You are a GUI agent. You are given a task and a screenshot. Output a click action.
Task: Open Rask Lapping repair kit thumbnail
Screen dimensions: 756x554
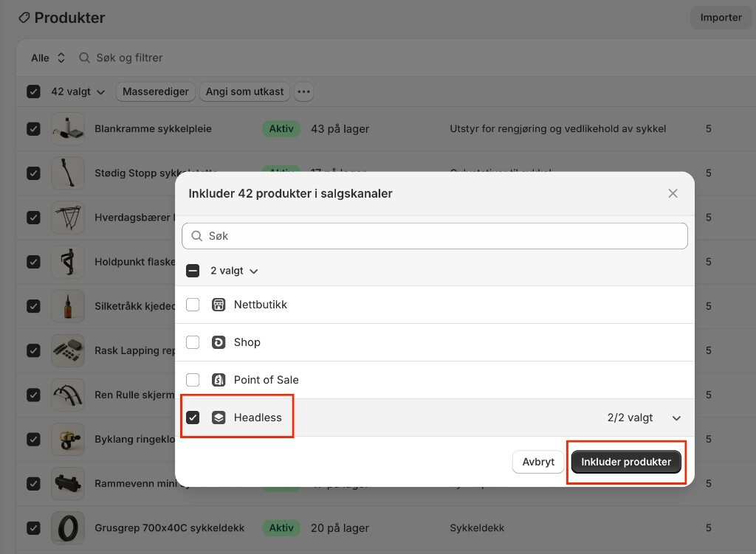coord(68,350)
